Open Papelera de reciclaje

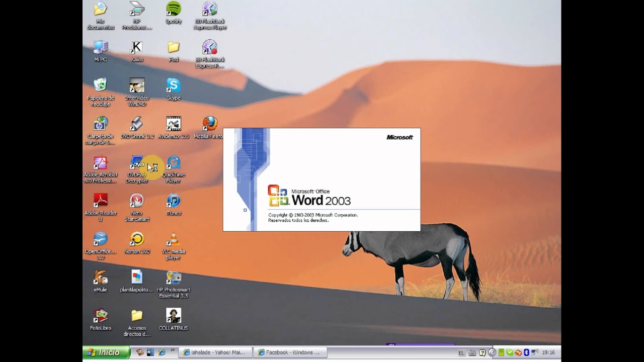(x=101, y=92)
